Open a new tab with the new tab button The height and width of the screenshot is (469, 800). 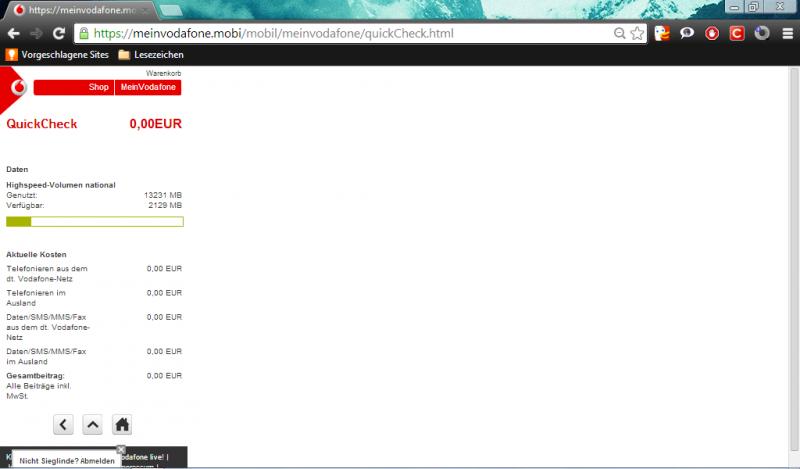[x=171, y=10]
